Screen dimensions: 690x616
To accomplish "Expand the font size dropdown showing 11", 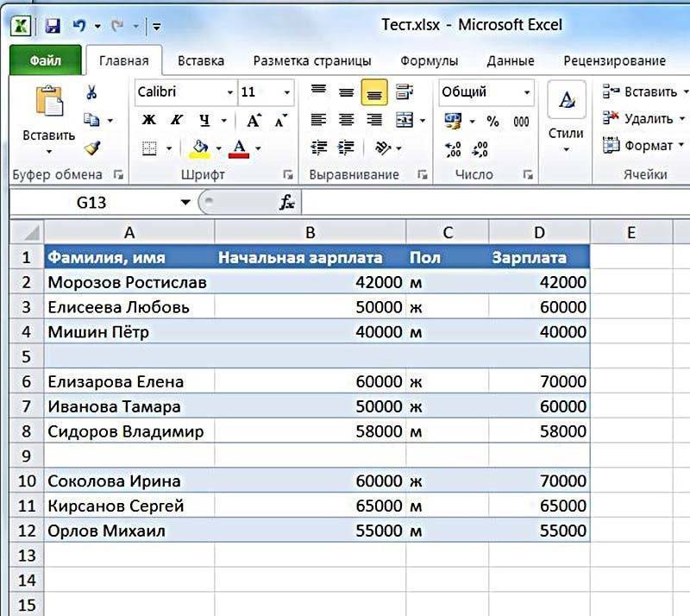I will click(x=266, y=92).
